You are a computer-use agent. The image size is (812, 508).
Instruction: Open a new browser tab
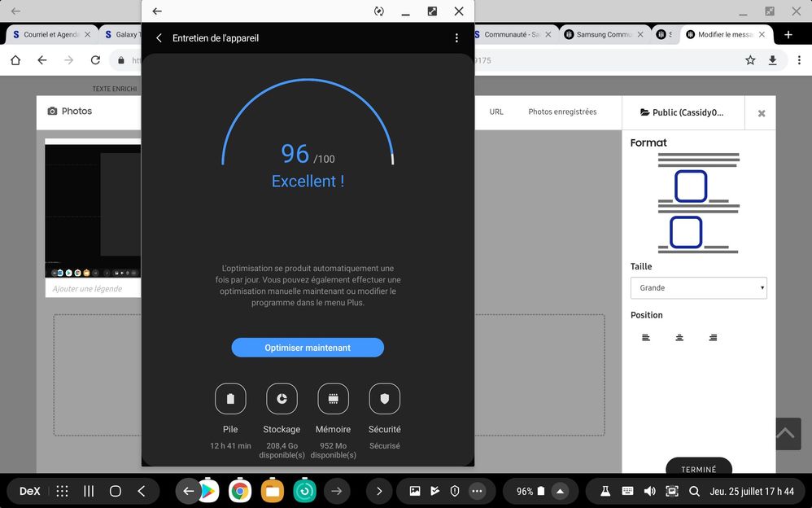[788, 34]
